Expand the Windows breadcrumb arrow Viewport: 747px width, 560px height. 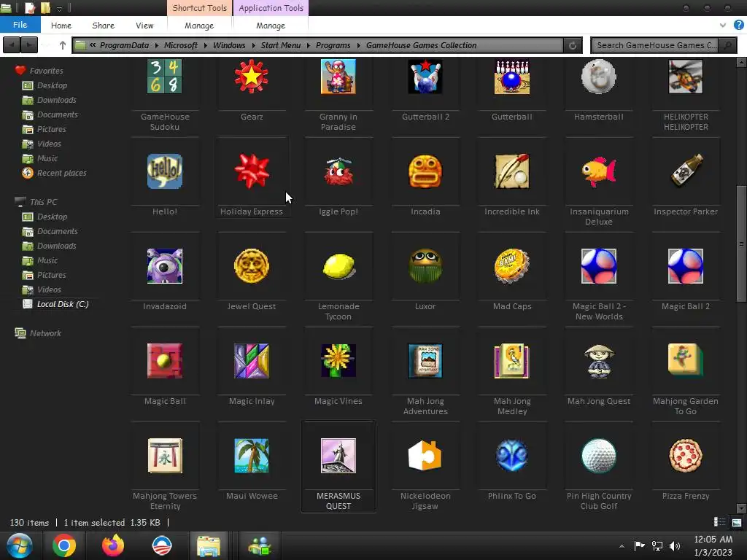pyautogui.click(x=253, y=45)
